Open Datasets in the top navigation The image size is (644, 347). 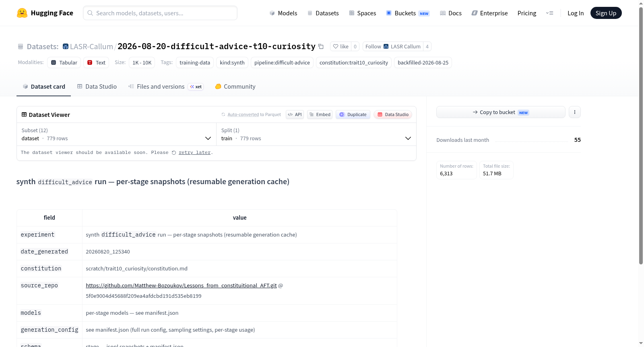point(323,13)
